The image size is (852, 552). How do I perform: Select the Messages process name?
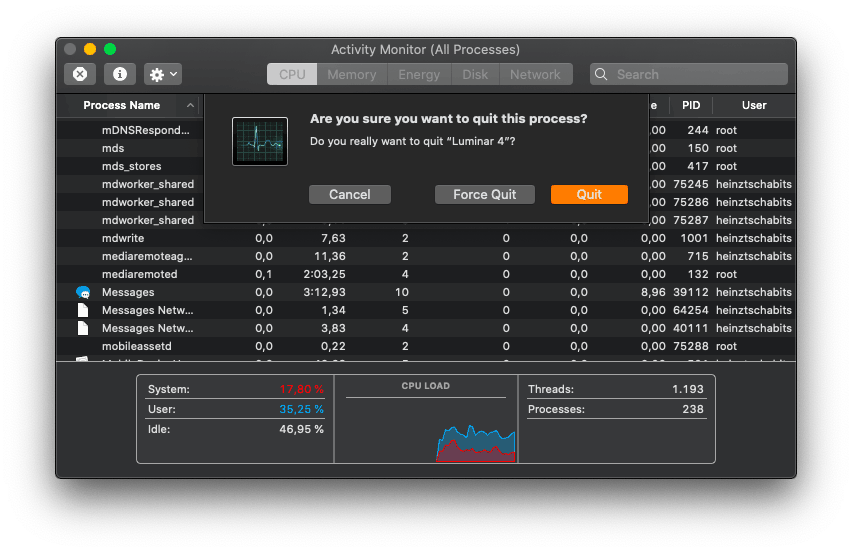(x=128, y=292)
